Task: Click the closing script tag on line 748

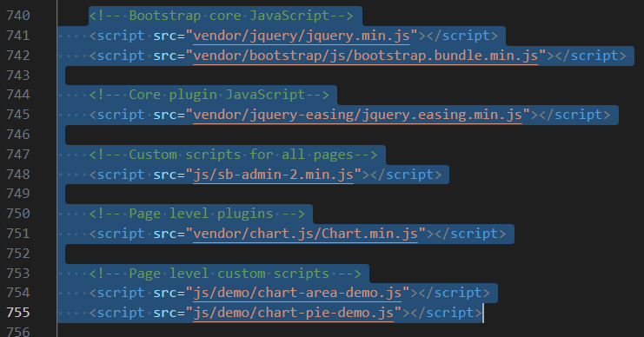Action: (406, 175)
